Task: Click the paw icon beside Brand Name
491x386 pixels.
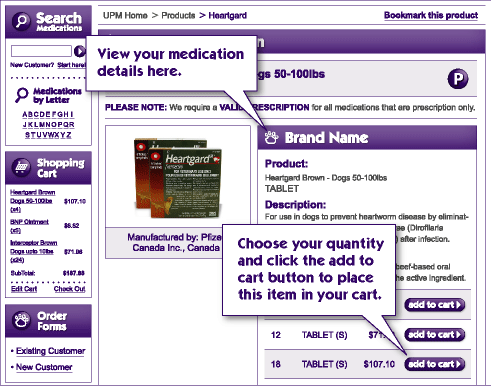Action: click(x=271, y=137)
